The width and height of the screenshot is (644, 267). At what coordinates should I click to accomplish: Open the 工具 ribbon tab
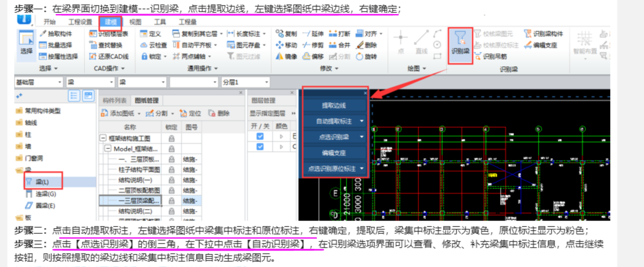(160, 22)
